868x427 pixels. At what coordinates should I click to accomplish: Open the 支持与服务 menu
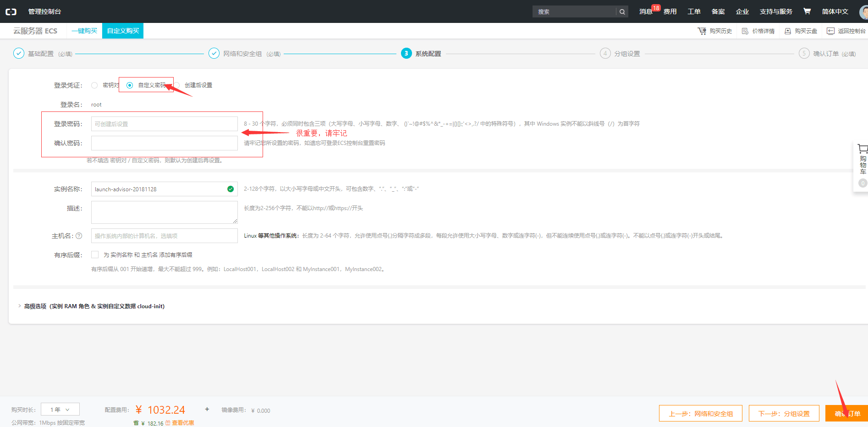pos(776,11)
